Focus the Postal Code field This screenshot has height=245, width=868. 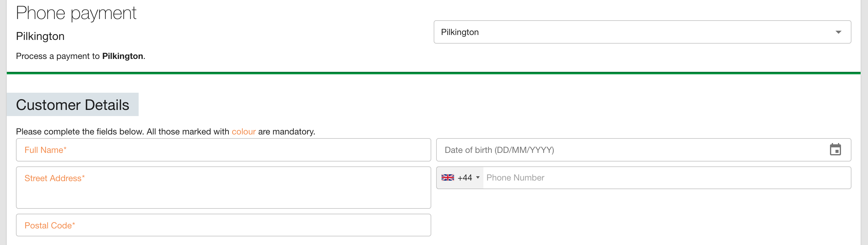[x=223, y=225]
